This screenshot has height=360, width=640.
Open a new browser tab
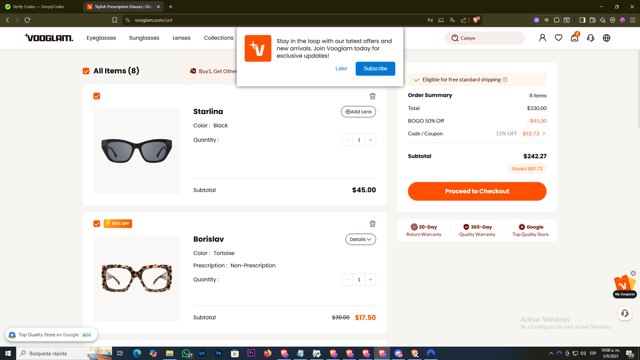[171, 7]
